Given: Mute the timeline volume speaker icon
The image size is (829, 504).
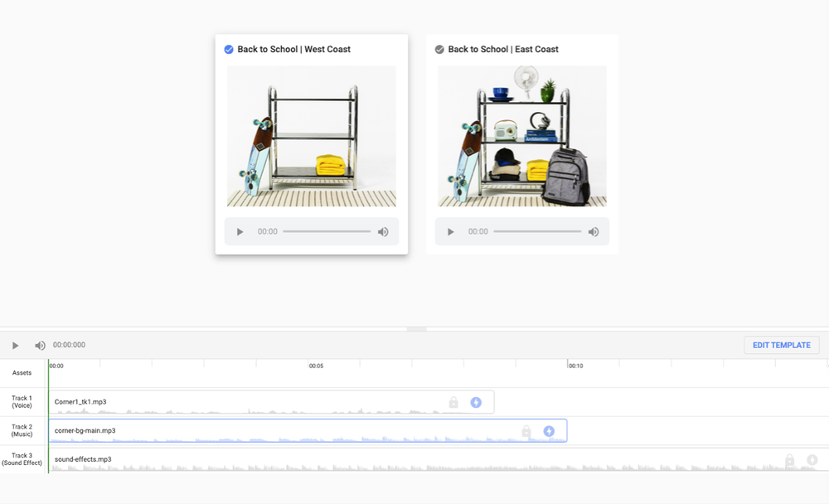Looking at the screenshot, I should coord(40,346).
